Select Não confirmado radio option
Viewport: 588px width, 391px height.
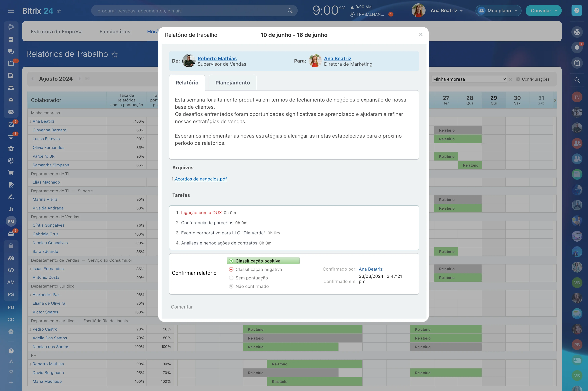pyautogui.click(x=231, y=286)
